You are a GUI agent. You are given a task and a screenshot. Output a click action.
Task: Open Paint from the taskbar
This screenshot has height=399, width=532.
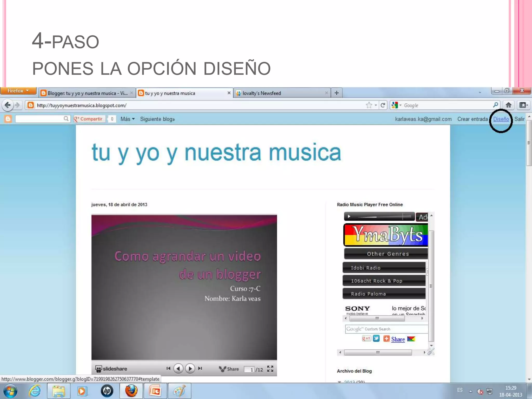(x=179, y=391)
